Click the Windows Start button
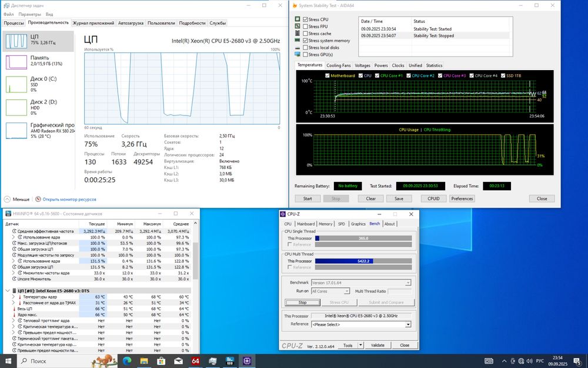Image resolution: width=588 pixels, height=368 pixels. coord(8,361)
